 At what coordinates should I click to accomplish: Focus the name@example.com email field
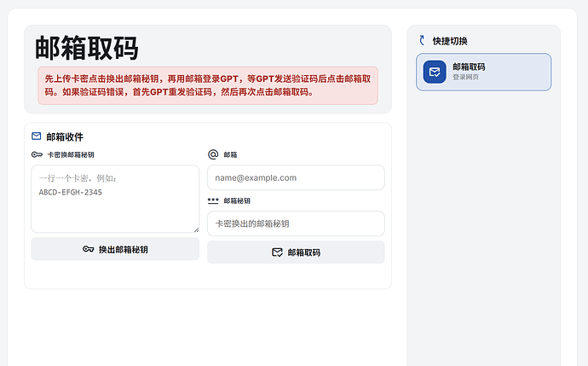coord(296,177)
